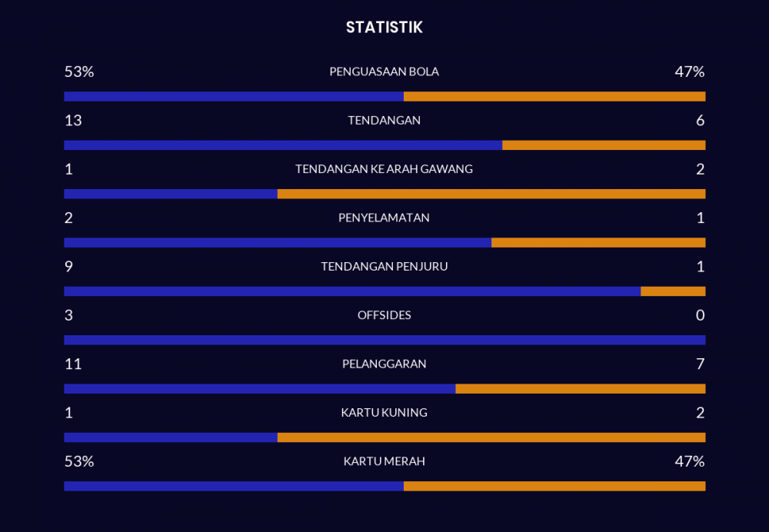769x532 pixels.
Task: Click the TENDANGAN shots label
Action: click(x=384, y=120)
